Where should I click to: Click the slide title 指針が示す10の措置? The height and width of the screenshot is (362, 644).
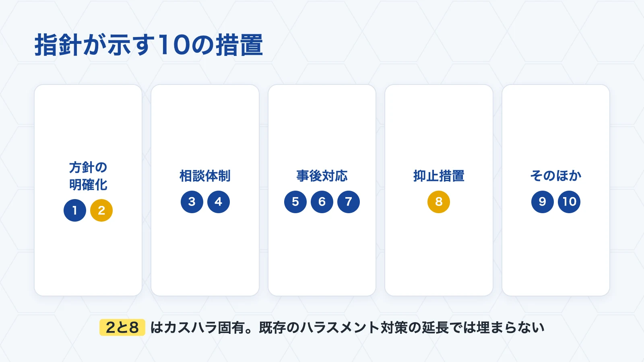pyautogui.click(x=149, y=45)
